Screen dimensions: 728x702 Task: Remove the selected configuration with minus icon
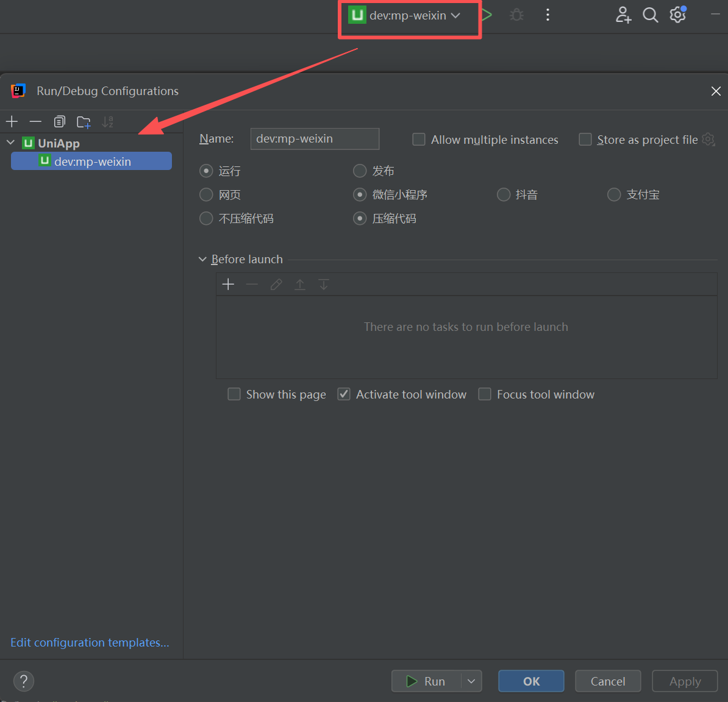[35, 121]
